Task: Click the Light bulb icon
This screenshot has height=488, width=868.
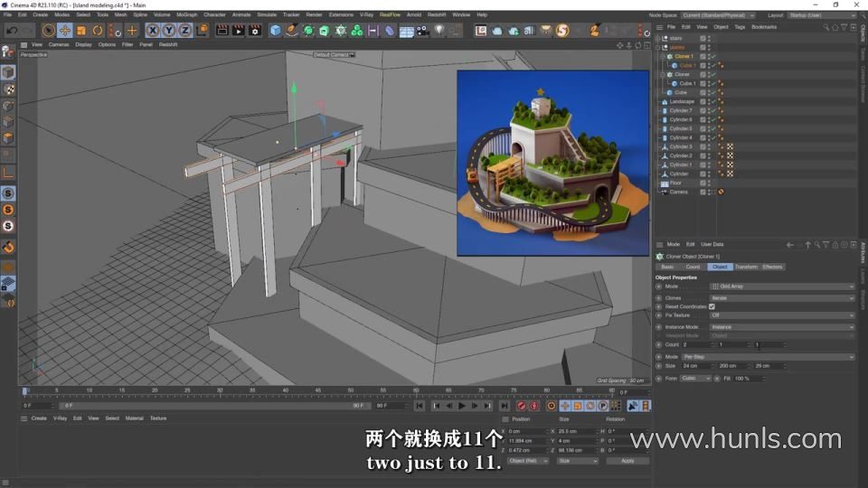Action: coord(439,31)
